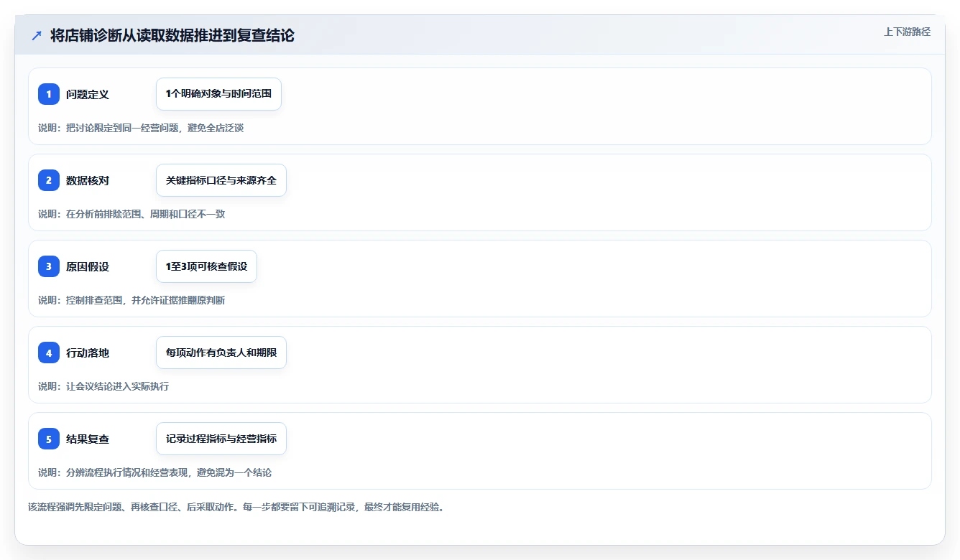Click the summary paragraph 该流程强调先限定问题

pos(236,507)
